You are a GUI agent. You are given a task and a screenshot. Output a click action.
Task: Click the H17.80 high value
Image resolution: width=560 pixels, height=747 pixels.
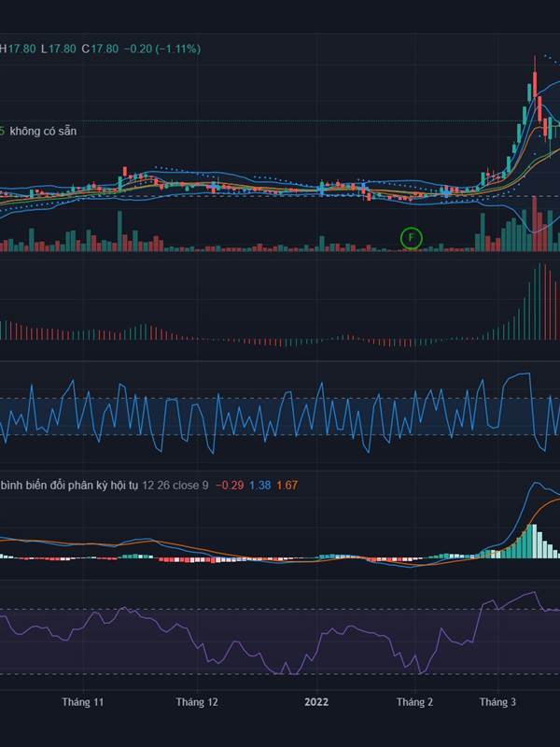click(18, 49)
